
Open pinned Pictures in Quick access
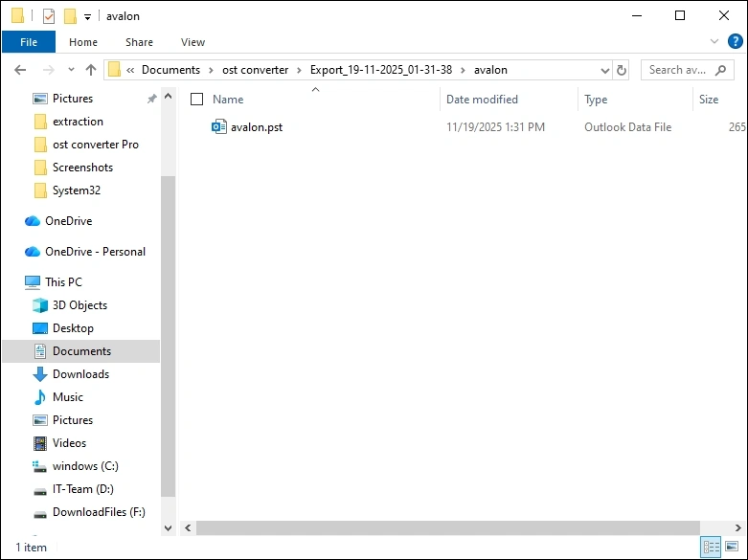[x=73, y=99]
